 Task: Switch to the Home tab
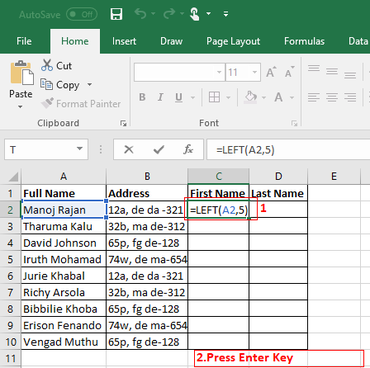(75, 41)
